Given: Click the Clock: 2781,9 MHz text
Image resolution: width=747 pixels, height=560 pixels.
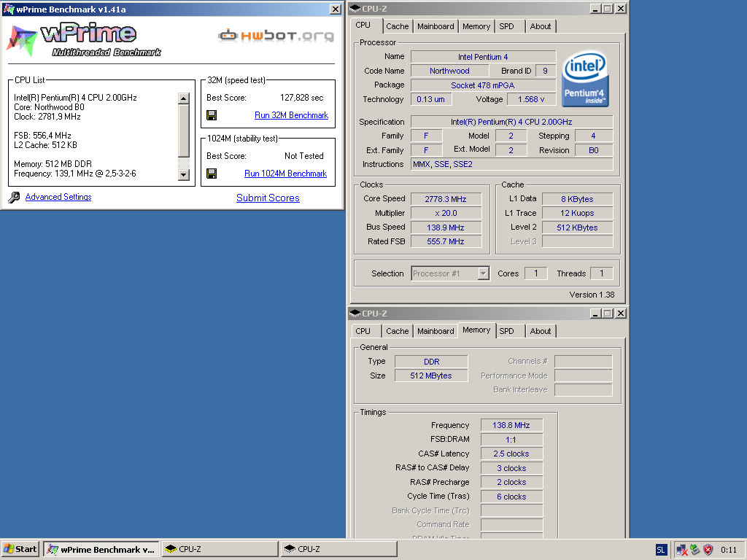Looking at the screenshot, I should coord(47,117).
